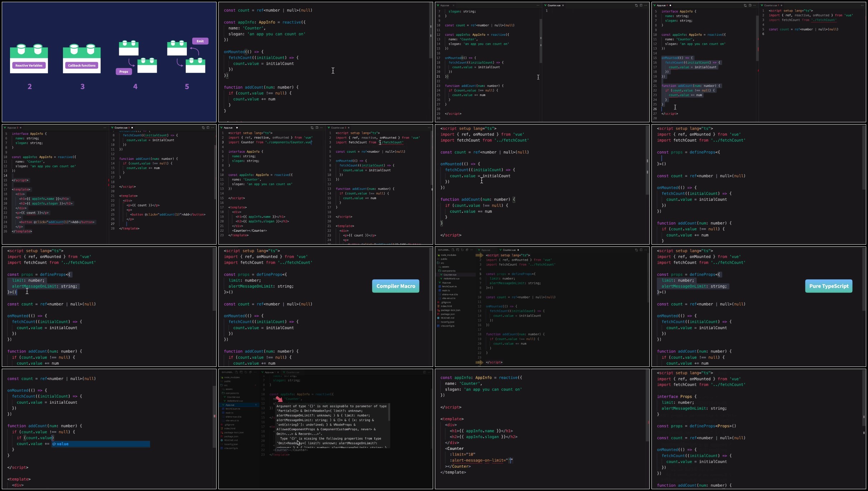Viewport: 868px width, 491px height.
Task: Close the Counter.vue tab in empty-pane frame
Action: (x=563, y=5)
